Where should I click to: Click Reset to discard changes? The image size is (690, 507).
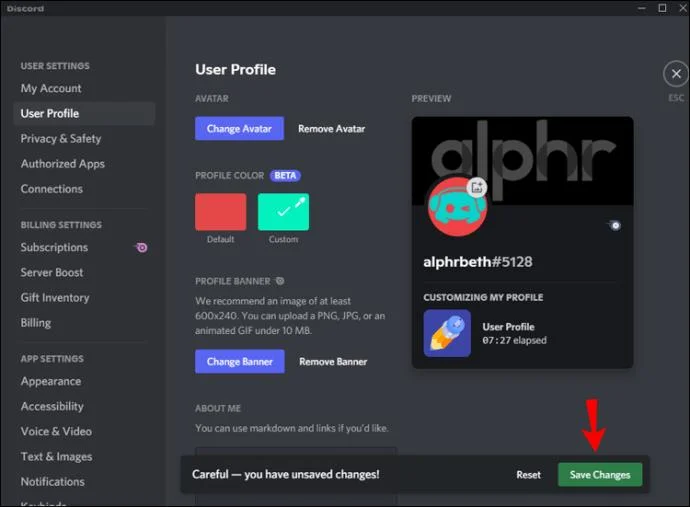(x=529, y=474)
